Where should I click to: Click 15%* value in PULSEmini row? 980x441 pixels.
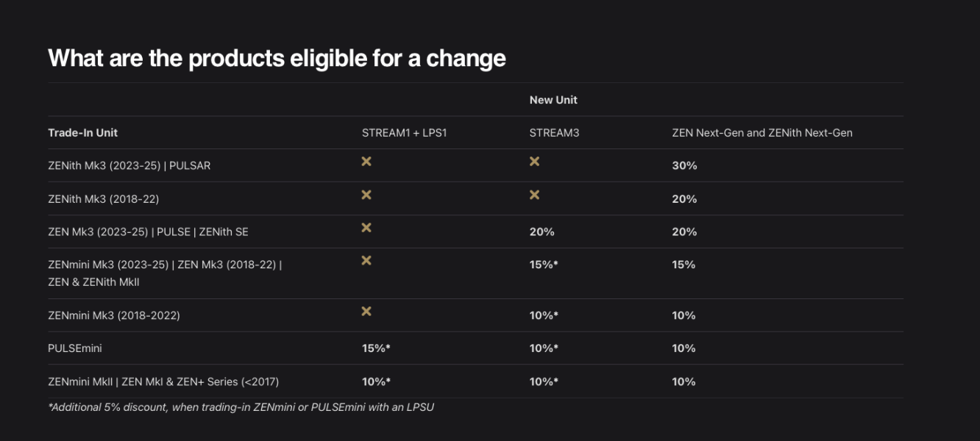[376, 348]
